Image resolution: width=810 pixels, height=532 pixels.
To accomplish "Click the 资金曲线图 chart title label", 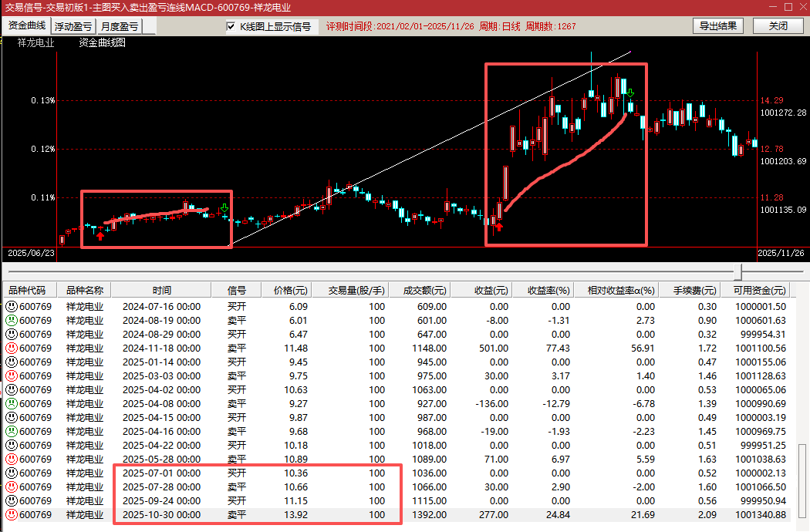I will (103, 43).
